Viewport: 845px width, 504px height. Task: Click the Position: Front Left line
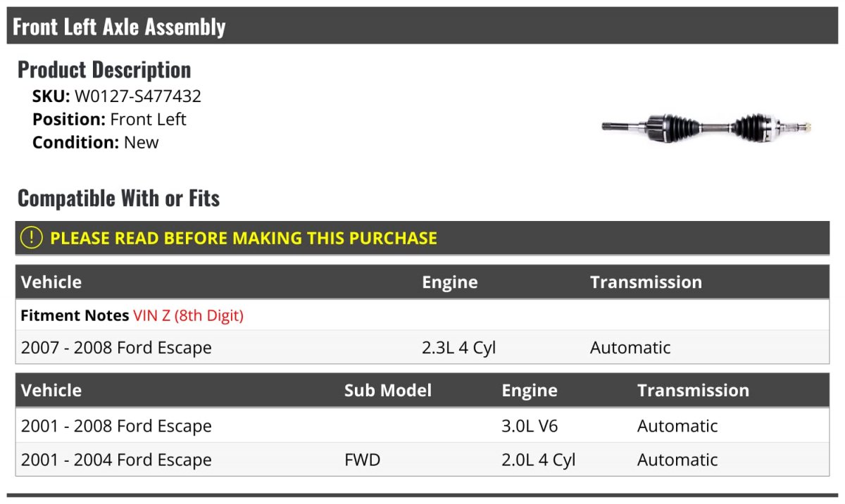click(x=109, y=119)
